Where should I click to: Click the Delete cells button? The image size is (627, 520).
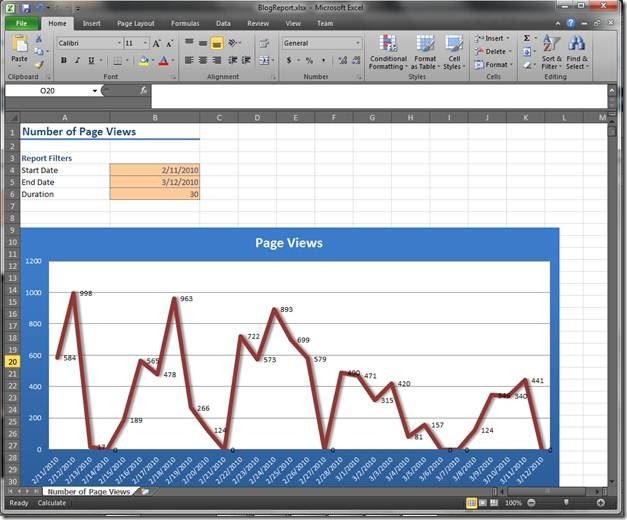[x=493, y=52]
